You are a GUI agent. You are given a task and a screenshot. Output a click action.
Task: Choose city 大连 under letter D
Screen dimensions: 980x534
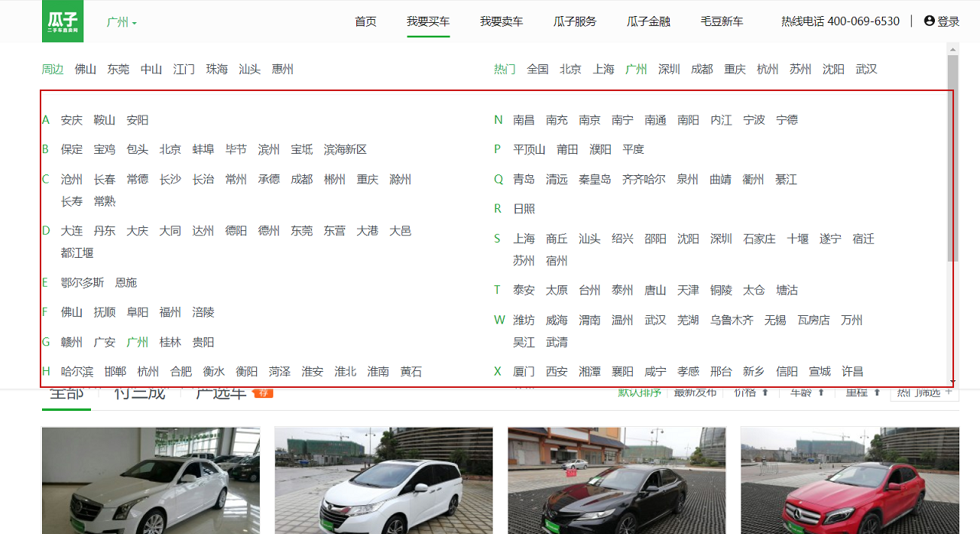[72, 230]
